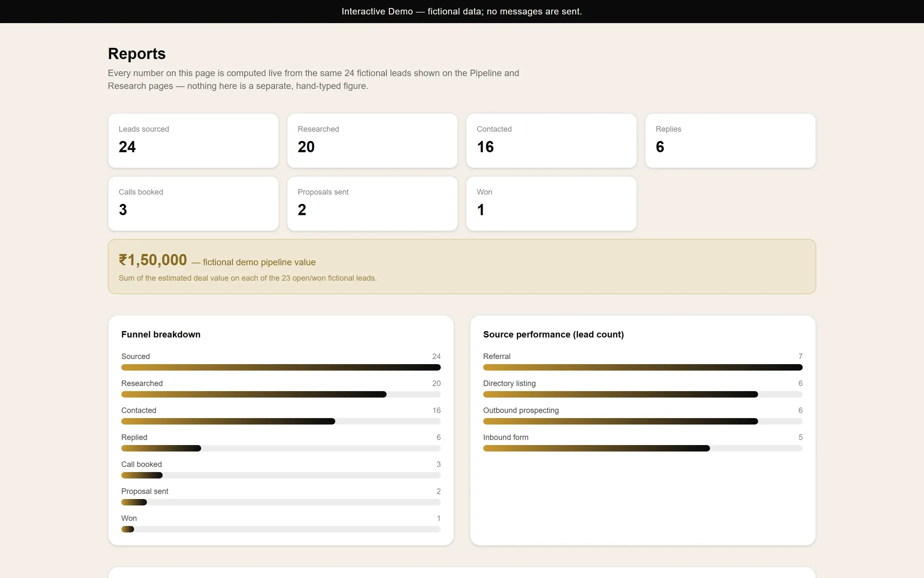Click the Replies card showing 6
924x578 pixels.
point(730,141)
